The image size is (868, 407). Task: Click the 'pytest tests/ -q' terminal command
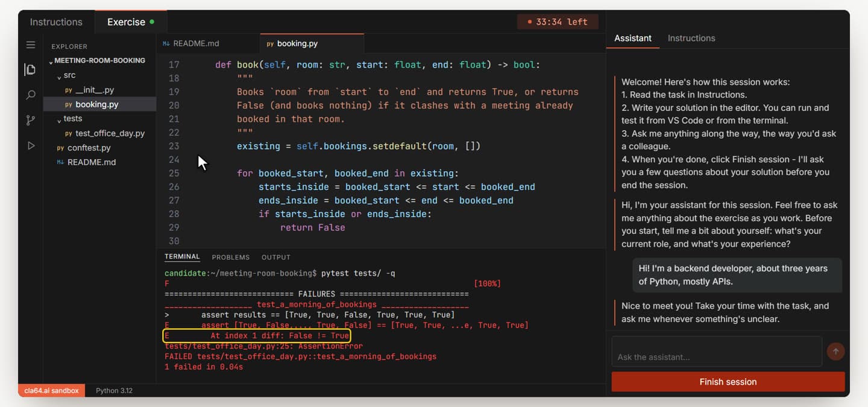(x=358, y=273)
